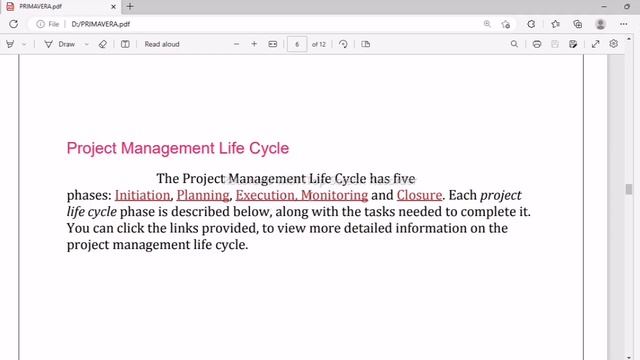Minimize the browser window

tap(604, 7)
